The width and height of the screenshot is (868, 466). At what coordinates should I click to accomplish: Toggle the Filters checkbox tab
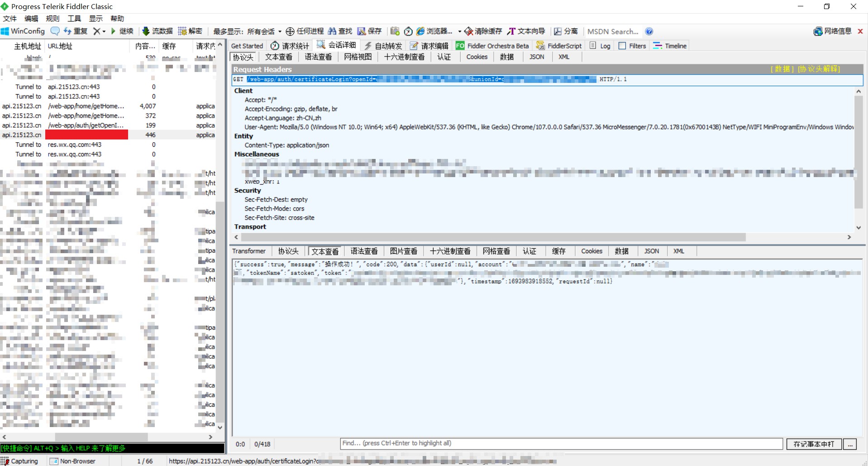632,46
